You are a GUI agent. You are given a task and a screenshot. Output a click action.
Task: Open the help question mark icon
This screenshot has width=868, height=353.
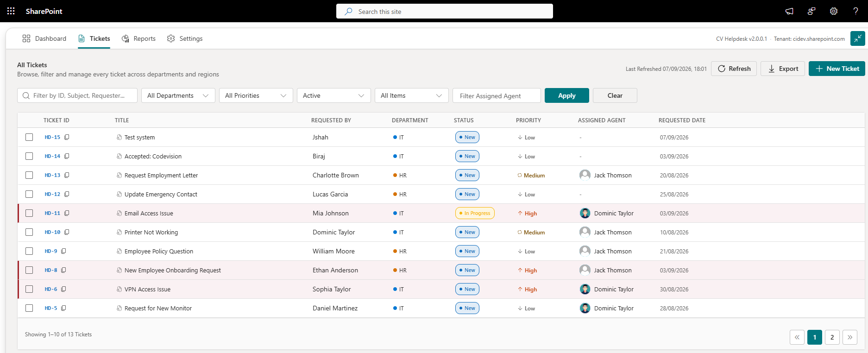click(855, 11)
